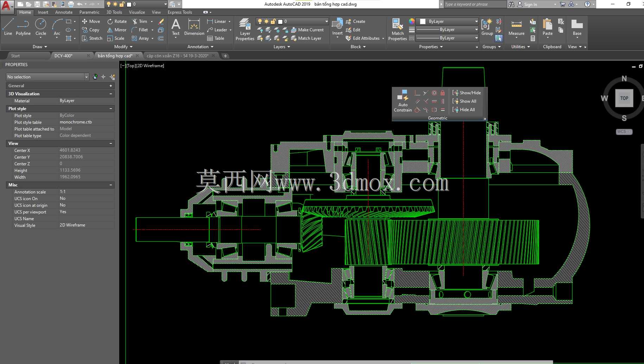644x364 pixels.
Task: Click the Dimension tool
Action: point(194,27)
